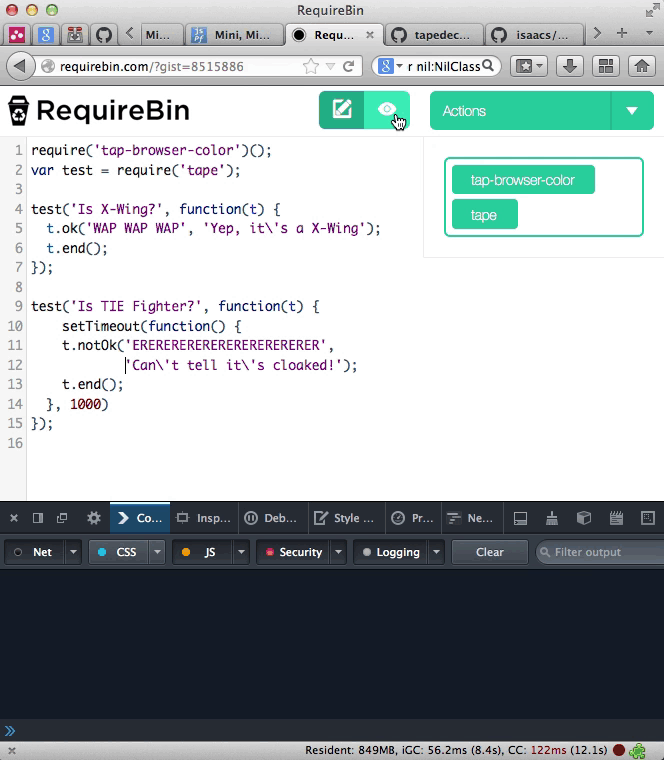Expand the Logging filter dropdown
This screenshot has width=664, height=760.
(x=436, y=552)
